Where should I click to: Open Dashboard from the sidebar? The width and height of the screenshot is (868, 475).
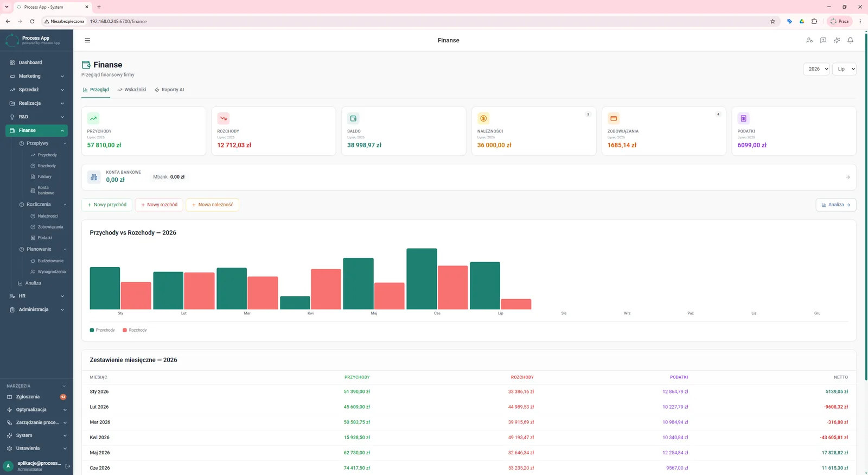point(36,62)
